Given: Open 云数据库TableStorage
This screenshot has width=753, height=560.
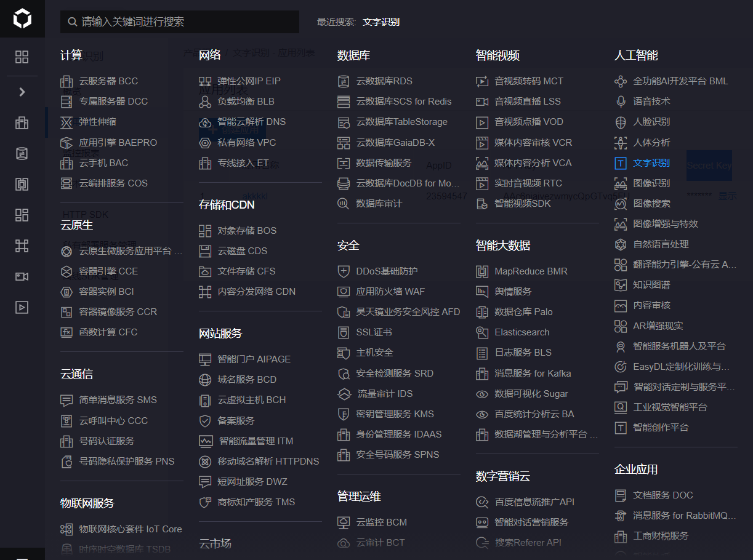Looking at the screenshot, I should coord(401,122).
